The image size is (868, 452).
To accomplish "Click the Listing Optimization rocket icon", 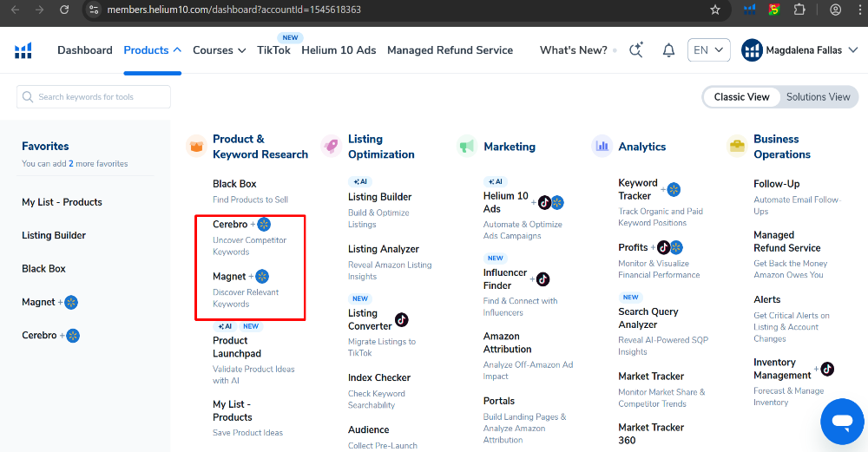I will click(331, 147).
